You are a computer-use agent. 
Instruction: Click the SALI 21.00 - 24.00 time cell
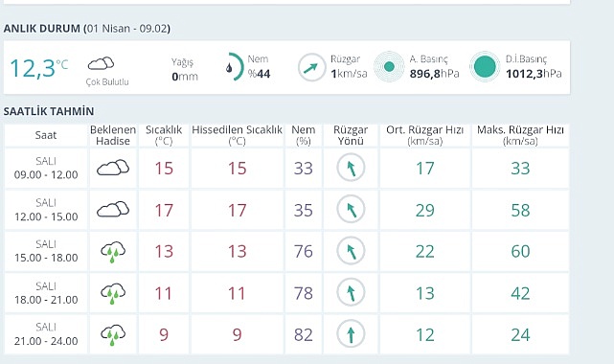46,334
